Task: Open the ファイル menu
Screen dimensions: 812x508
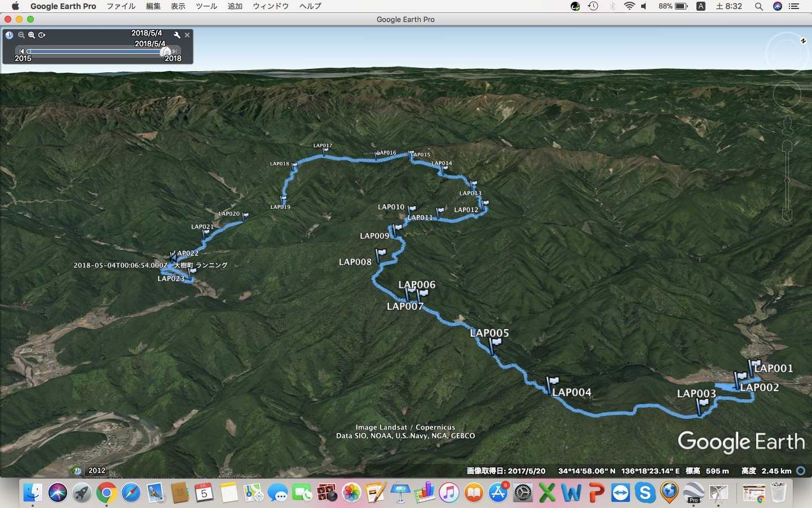Action: coord(121,6)
